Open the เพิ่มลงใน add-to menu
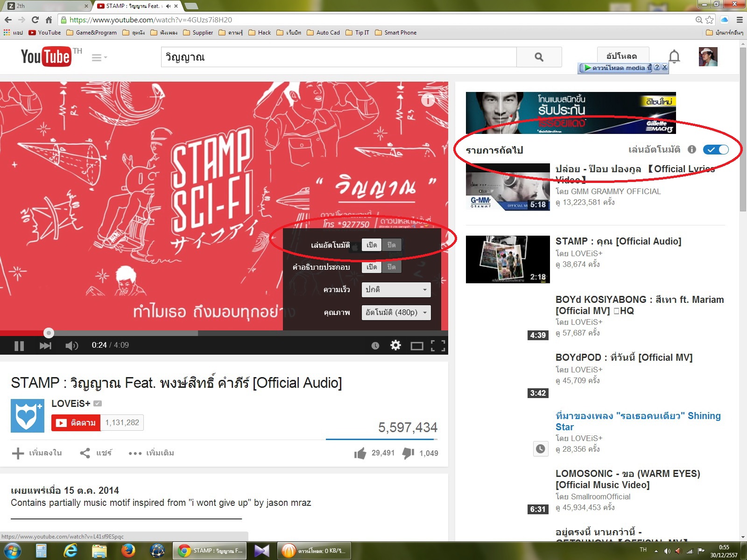The height and width of the screenshot is (560, 747). (37, 453)
